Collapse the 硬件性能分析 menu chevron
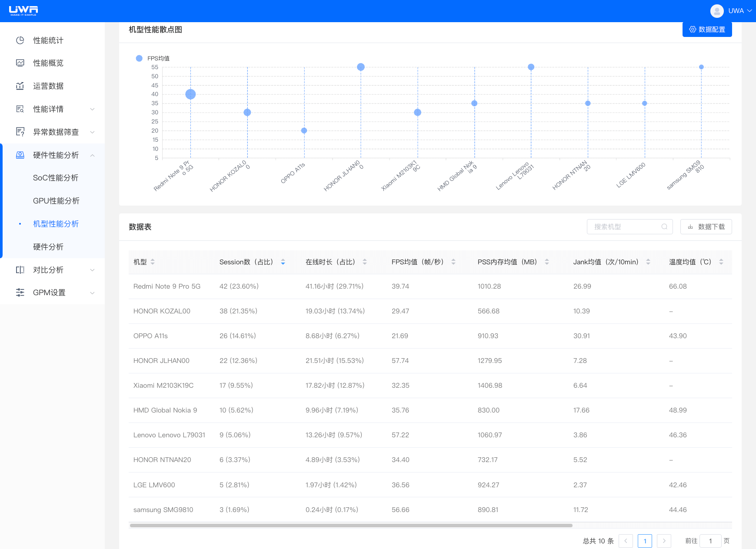The width and height of the screenshot is (756, 549). [92, 155]
